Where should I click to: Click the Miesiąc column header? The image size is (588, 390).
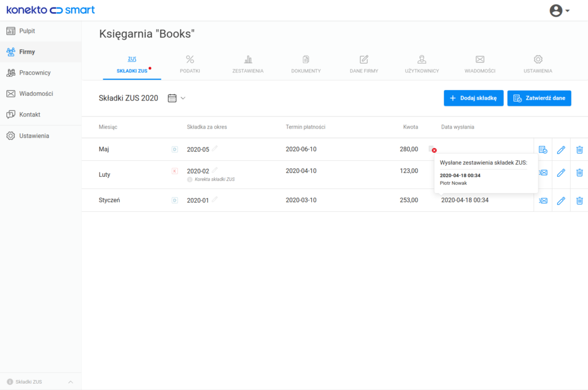click(x=108, y=127)
